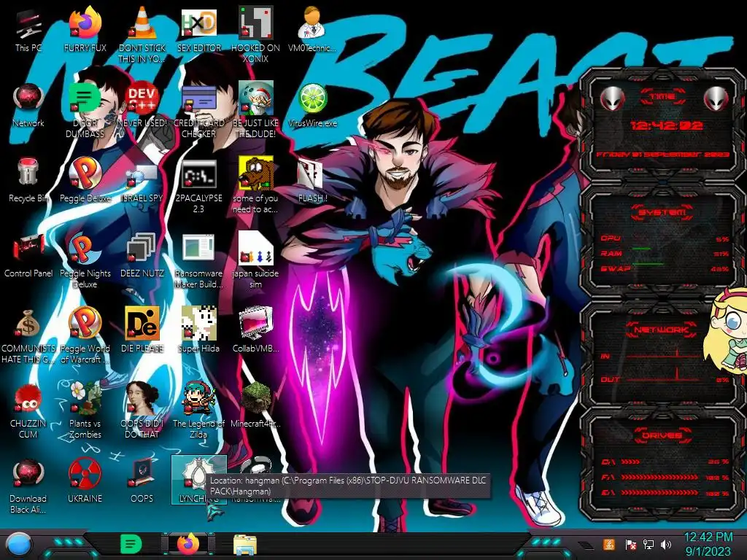Click the RAM usage meter in widget
The height and width of the screenshot is (560, 747).
[x=664, y=253]
